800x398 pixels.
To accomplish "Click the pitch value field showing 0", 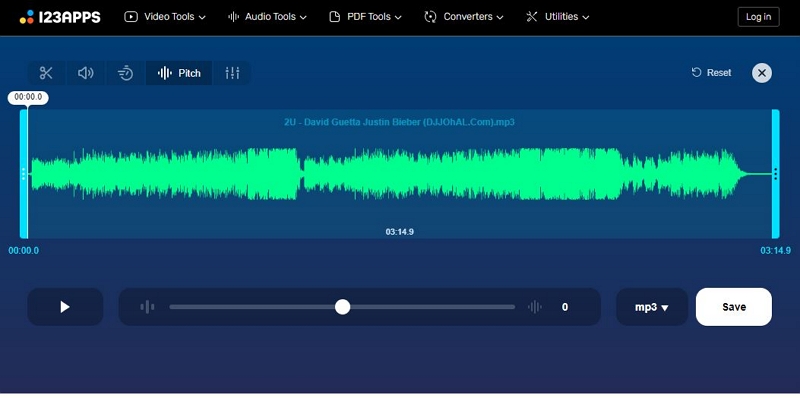I will tap(565, 307).
